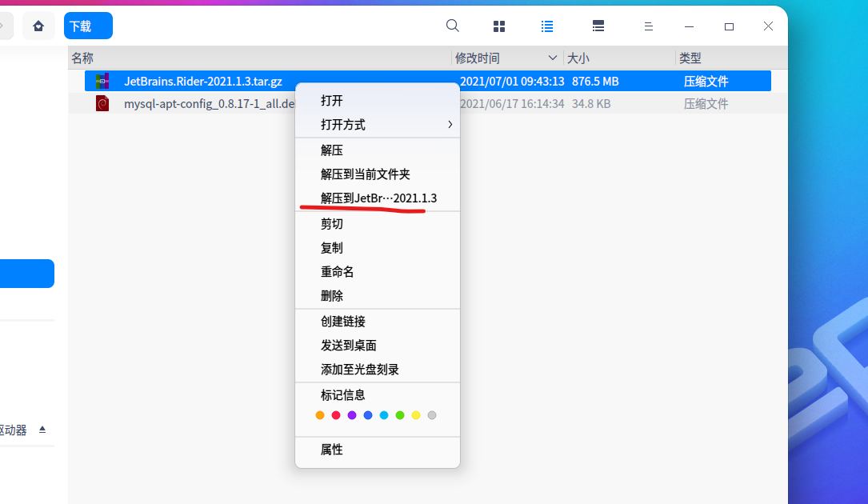Viewport: 868px width, 504px height.
Task: Click the JetBrains Rider archive file icon
Action: pyautogui.click(x=102, y=81)
